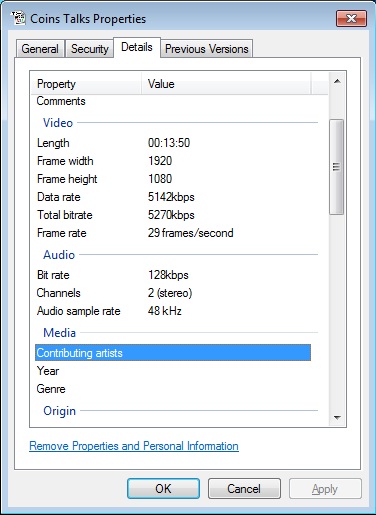This screenshot has width=376, height=515.
Task: Confirm with the OK button
Action: [x=163, y=489]
